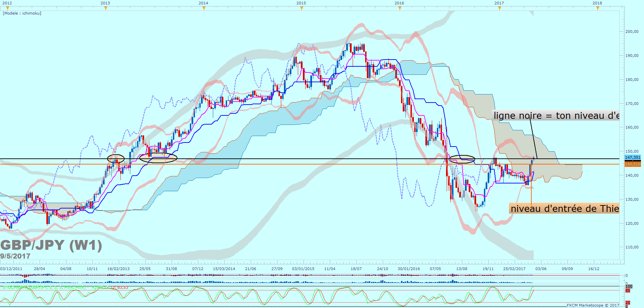Click the 27/09 date label
Image resolution: width=644 pixels, height=308 pixels.
tap(277, 269)
